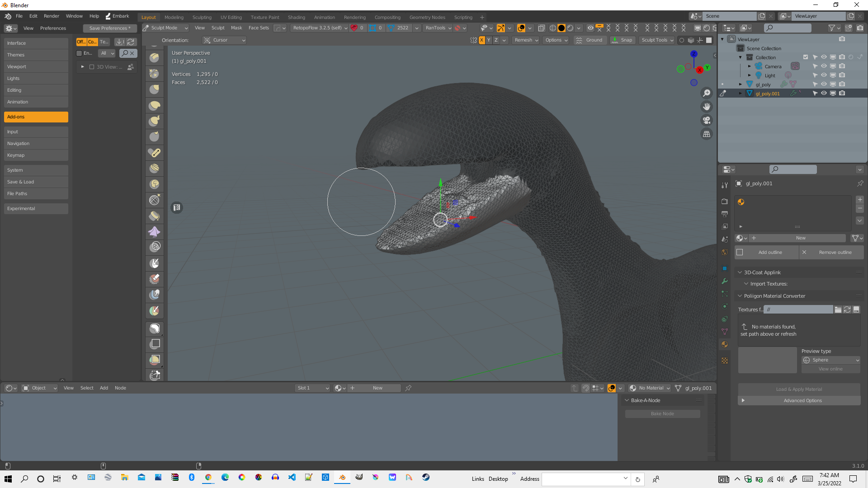Open Render properties tab icon
868x488 pixels.
click(x=725, y=201)
